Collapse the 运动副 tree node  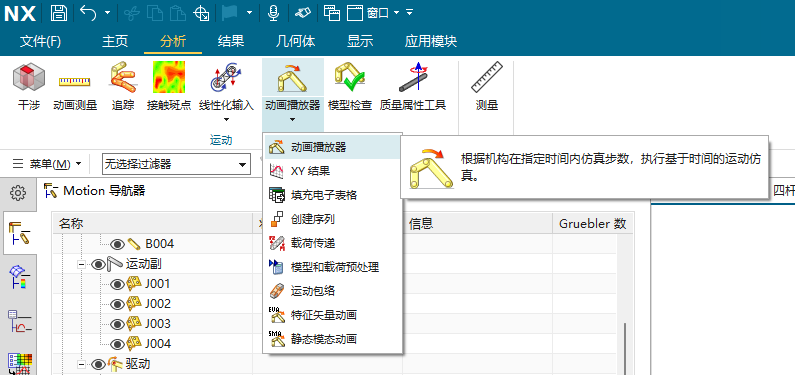point(81,264)
